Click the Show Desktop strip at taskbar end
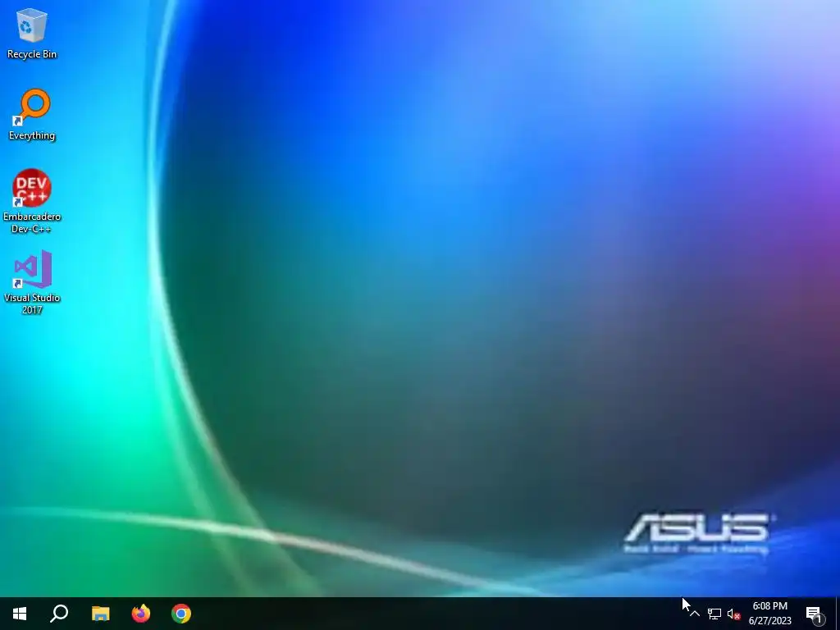The width and height of the screenshot is (840, 630). (838, 614)
